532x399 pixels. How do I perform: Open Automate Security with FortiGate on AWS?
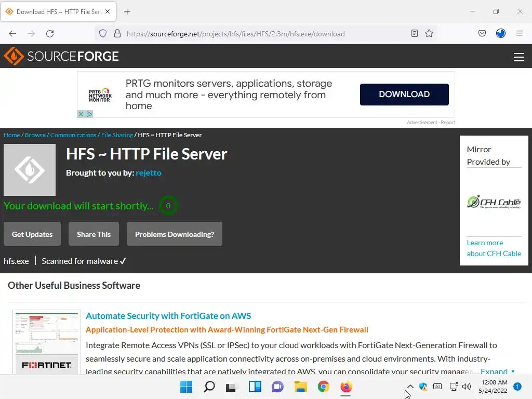click(168, 316)
